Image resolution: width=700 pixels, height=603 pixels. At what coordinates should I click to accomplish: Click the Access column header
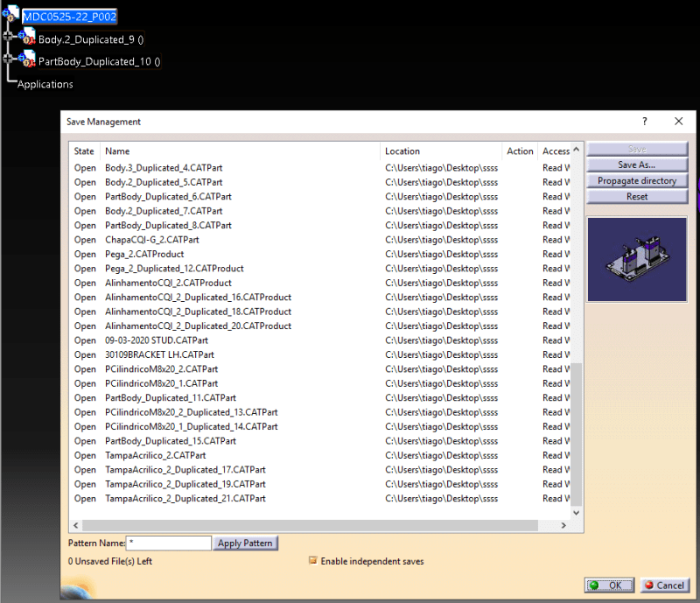[556, 151]
